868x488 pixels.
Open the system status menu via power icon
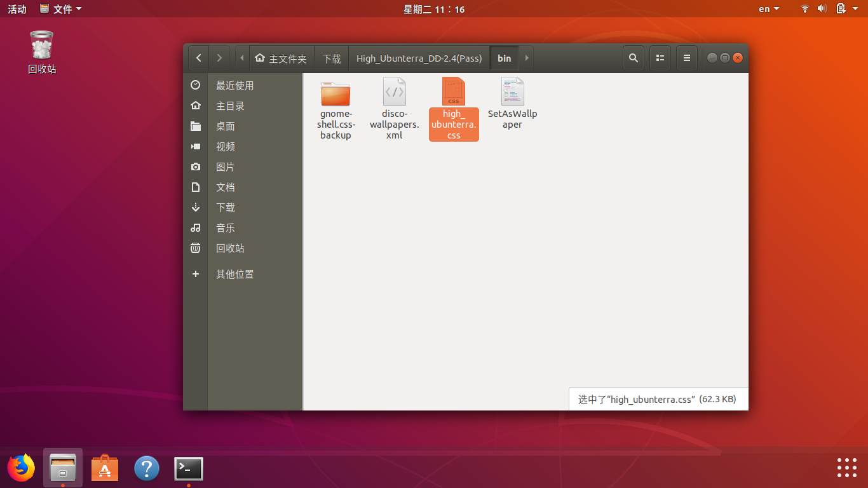coord(841,8)
